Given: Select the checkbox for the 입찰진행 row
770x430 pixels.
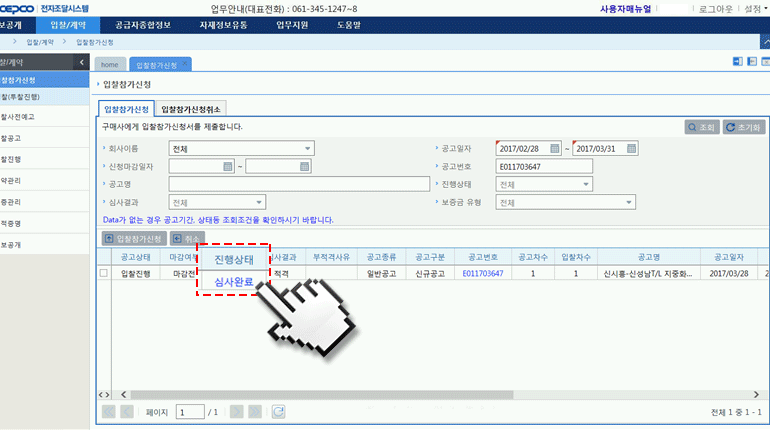Looking at the screenshot, I should 104,273.
